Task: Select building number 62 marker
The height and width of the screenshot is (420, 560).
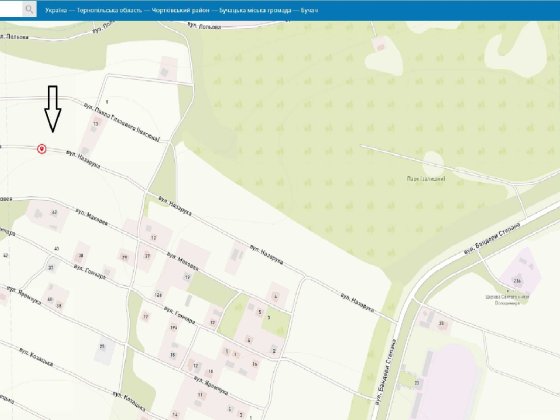Action: 54,212
